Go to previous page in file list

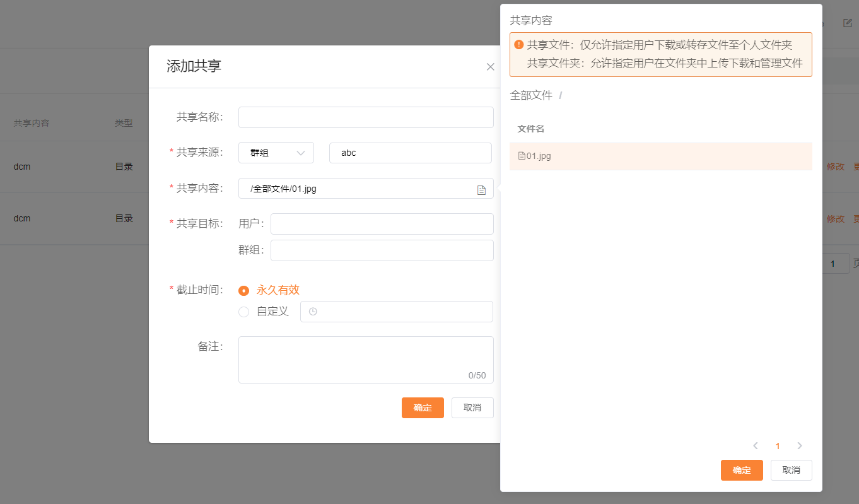[755, 446]
